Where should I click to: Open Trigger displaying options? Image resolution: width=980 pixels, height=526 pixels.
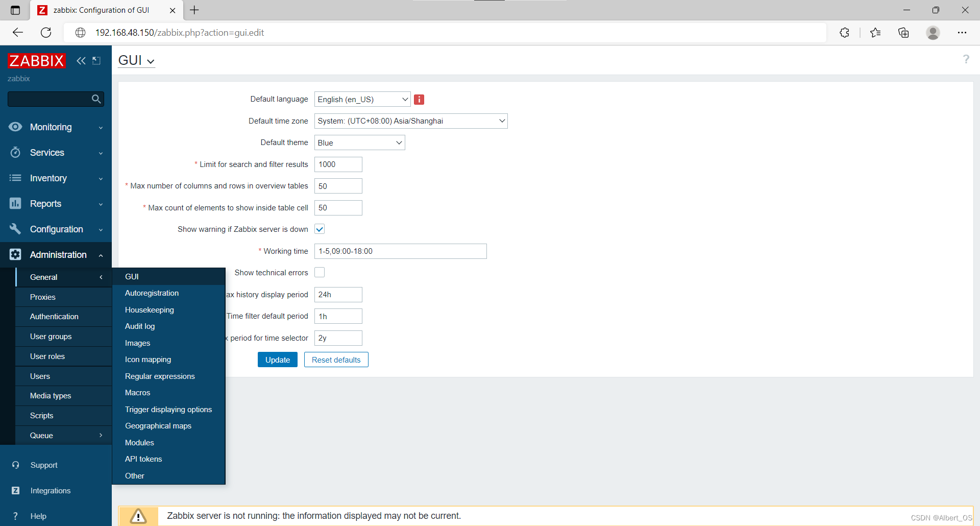pos(168,410)
